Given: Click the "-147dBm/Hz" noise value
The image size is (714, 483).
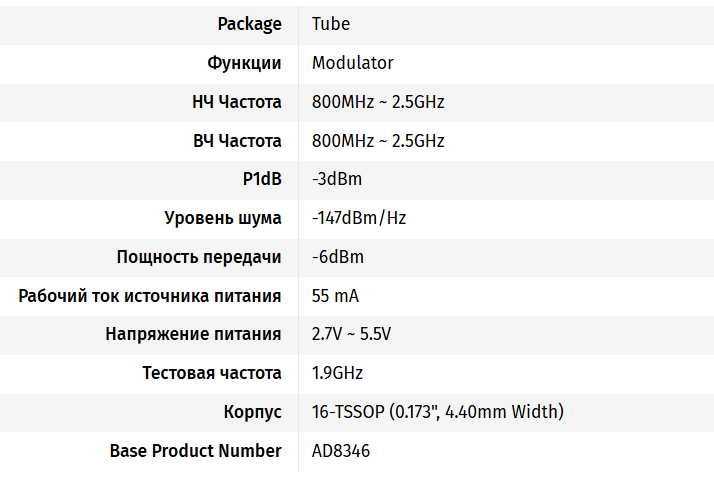Looking at the screenshot, I should tap(359, 218).
